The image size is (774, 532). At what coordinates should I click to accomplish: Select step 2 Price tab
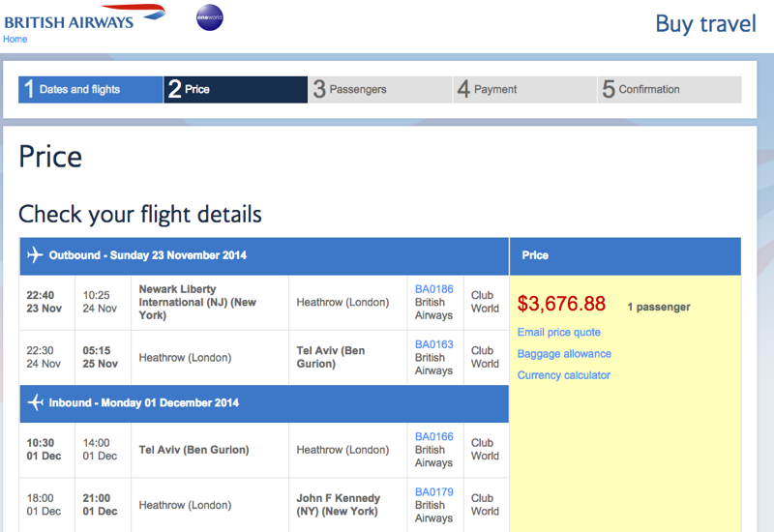(235, 89)
